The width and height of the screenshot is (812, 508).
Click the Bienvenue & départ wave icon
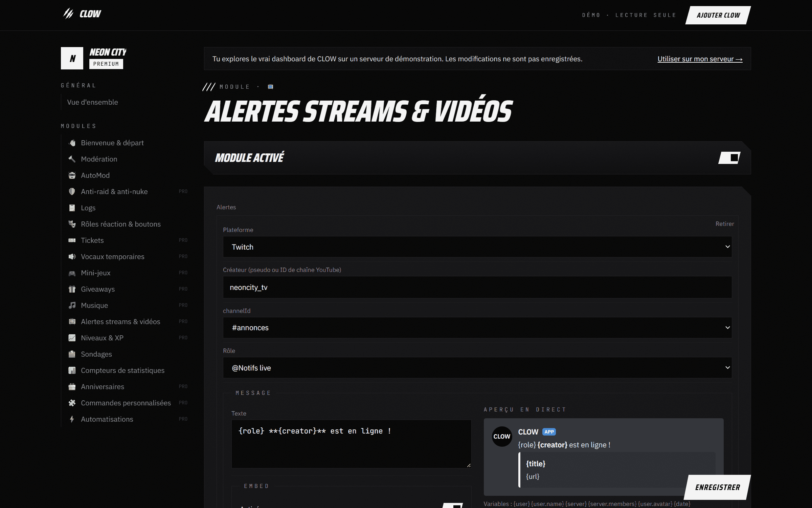(72, 143)
